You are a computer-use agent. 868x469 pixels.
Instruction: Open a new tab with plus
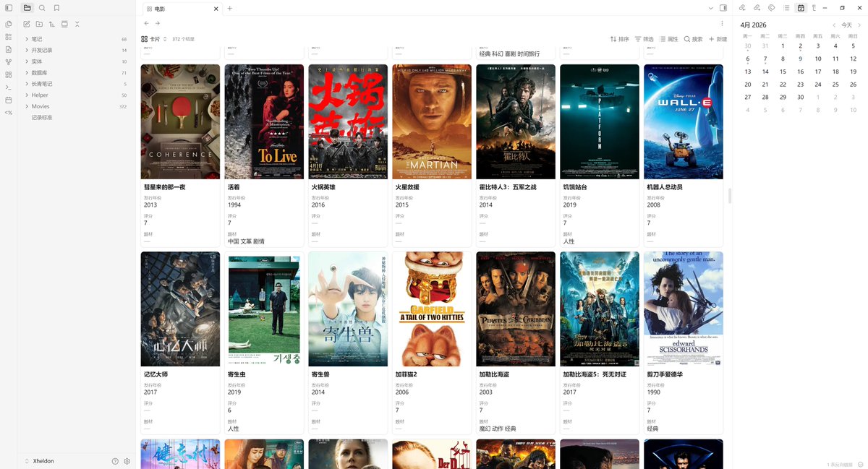[230, 9]
